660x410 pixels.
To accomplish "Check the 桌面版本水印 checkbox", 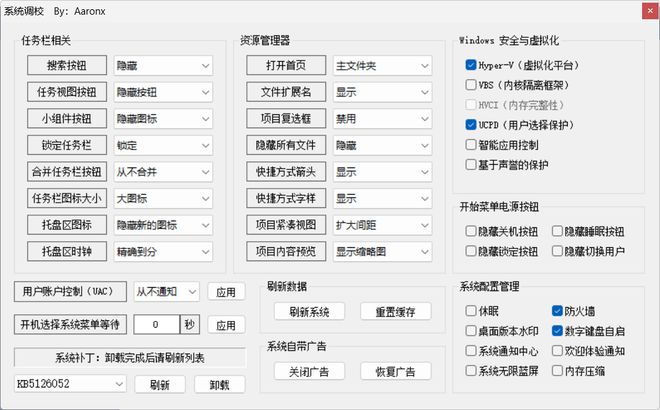I will click(x=471, y=331).
